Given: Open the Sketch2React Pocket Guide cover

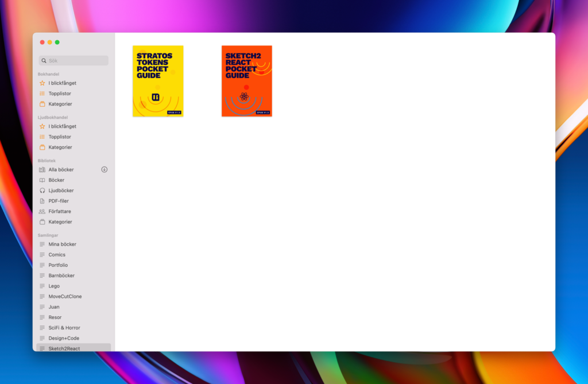Looking at the screenshot, I should coord(247,81).
